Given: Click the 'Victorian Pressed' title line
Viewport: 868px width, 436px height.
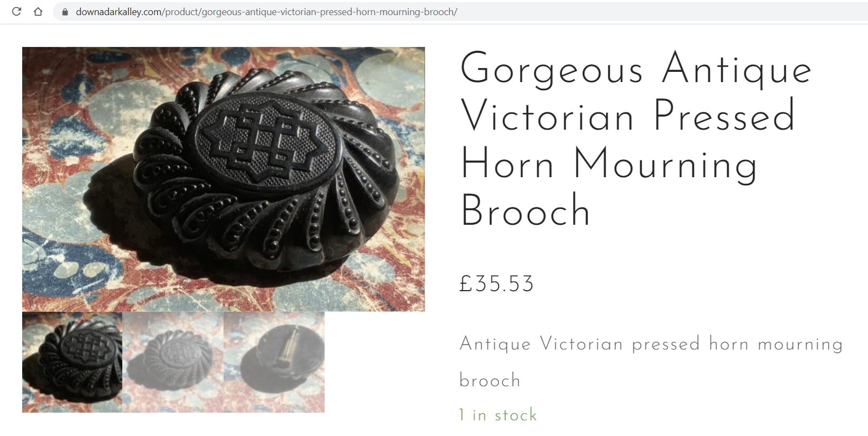Looking at the screenshot, I should [x=628, y=116].
